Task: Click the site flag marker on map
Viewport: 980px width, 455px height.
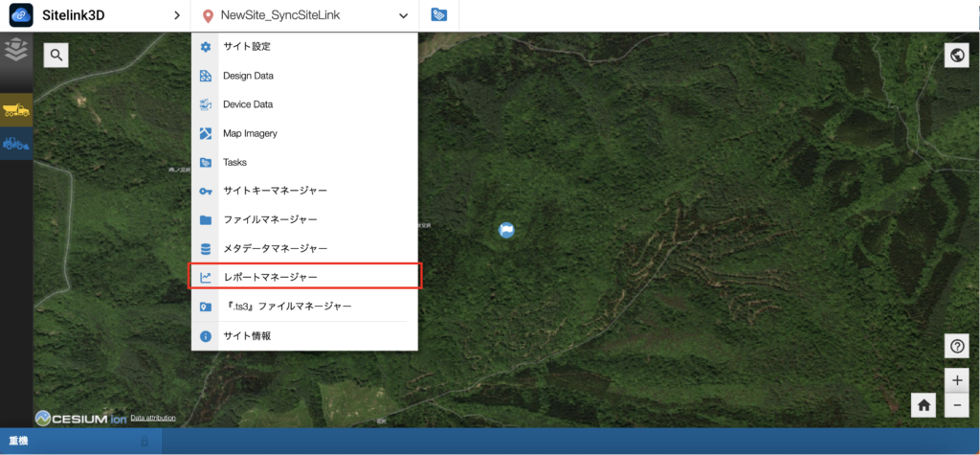Action: pyautogui.click(x=506, y=230)
